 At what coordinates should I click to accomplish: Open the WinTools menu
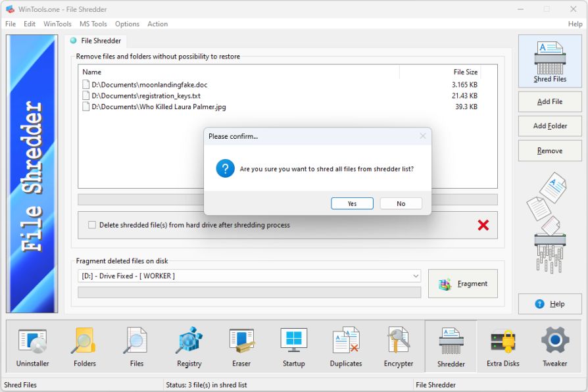point(57,24)
